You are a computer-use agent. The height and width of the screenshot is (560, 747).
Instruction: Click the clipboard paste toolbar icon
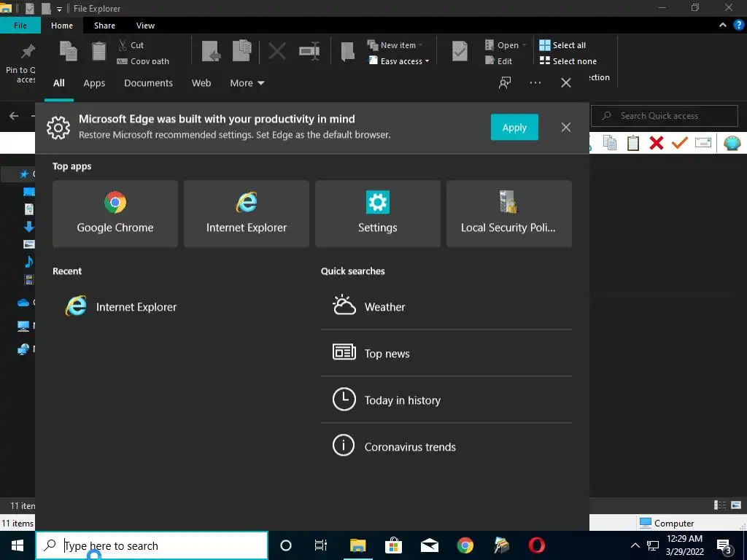[633, 142]
